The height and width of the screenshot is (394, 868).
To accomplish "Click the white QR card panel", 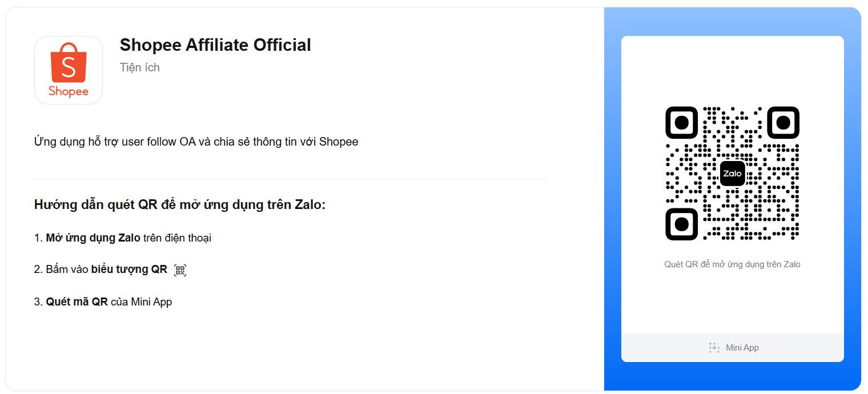I will click(732, 199).
